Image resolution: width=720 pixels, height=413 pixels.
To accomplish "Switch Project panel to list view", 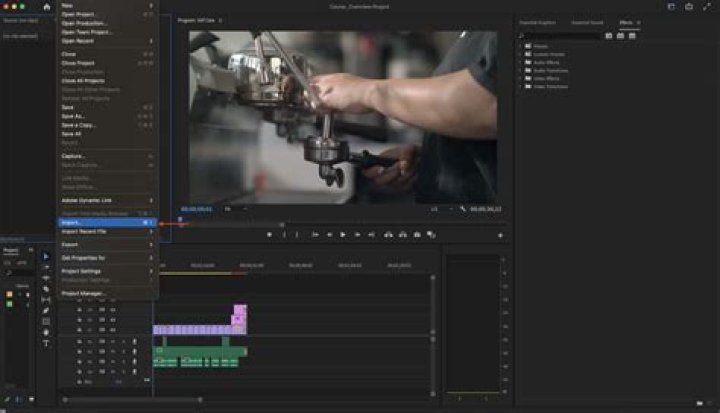I will tap(17, 400).
